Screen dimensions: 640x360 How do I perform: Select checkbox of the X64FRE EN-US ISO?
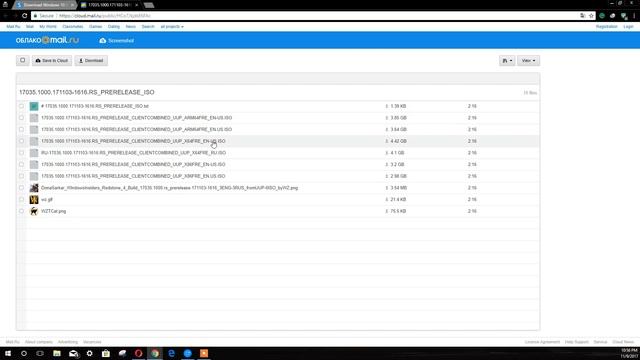21,141
